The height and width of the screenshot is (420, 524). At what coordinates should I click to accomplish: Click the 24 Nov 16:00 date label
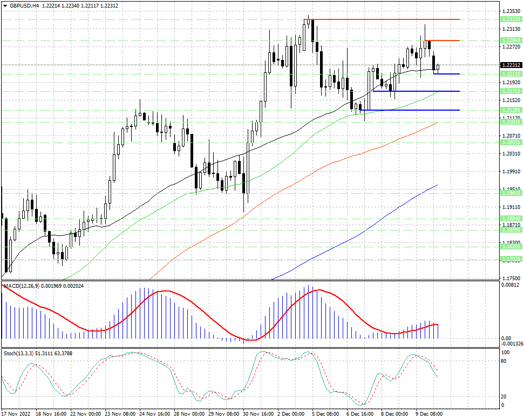155,414
